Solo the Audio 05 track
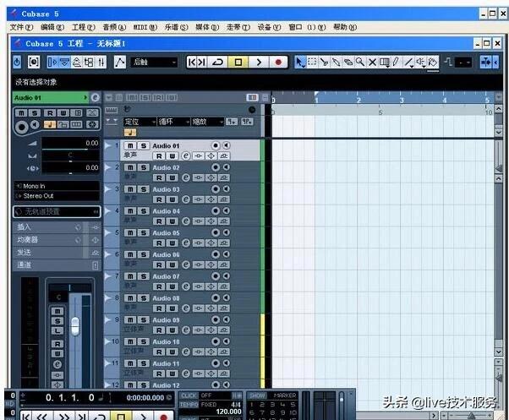Viewport: 509px width, 420px height. coord(144,232)
